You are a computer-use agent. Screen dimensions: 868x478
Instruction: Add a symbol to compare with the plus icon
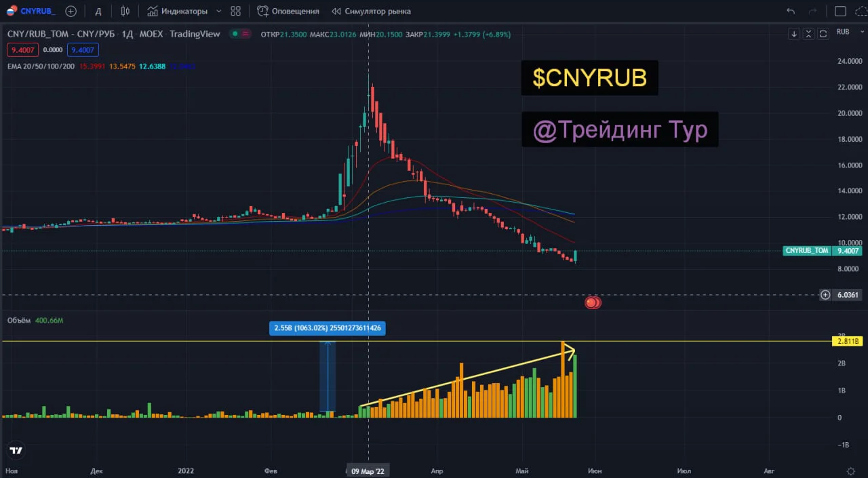pos(71,11)
